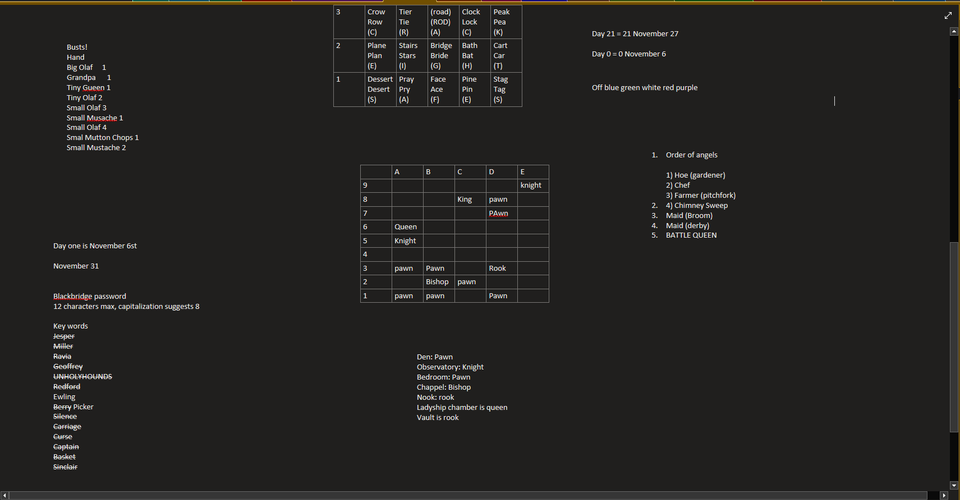Select the King cell in the chess grid

465,199
